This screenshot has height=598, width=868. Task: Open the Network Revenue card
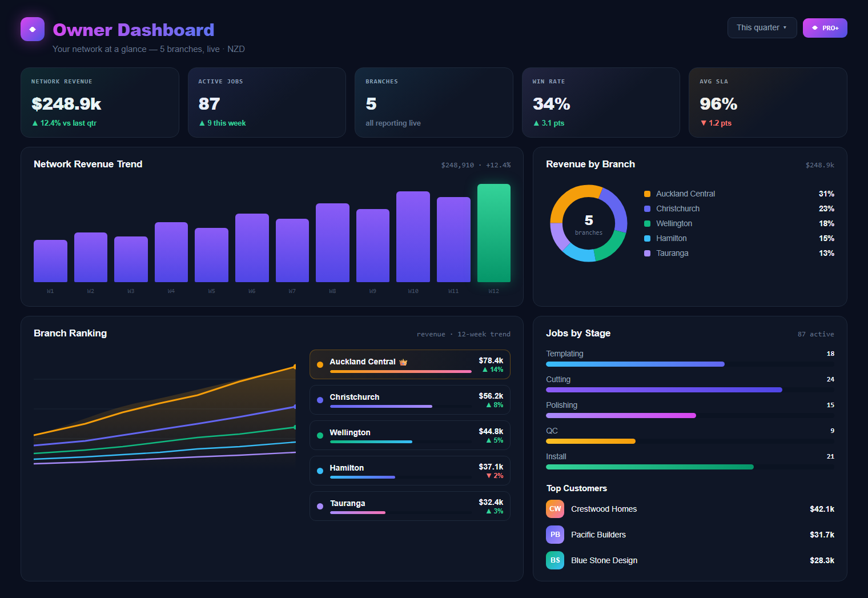point(99,102)
